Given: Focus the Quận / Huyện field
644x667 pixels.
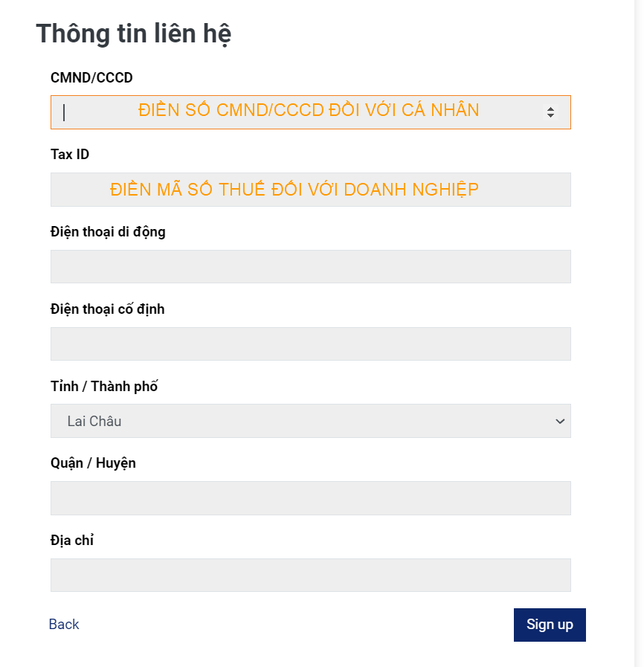Looking at the screenshot, I should point(310,498).
